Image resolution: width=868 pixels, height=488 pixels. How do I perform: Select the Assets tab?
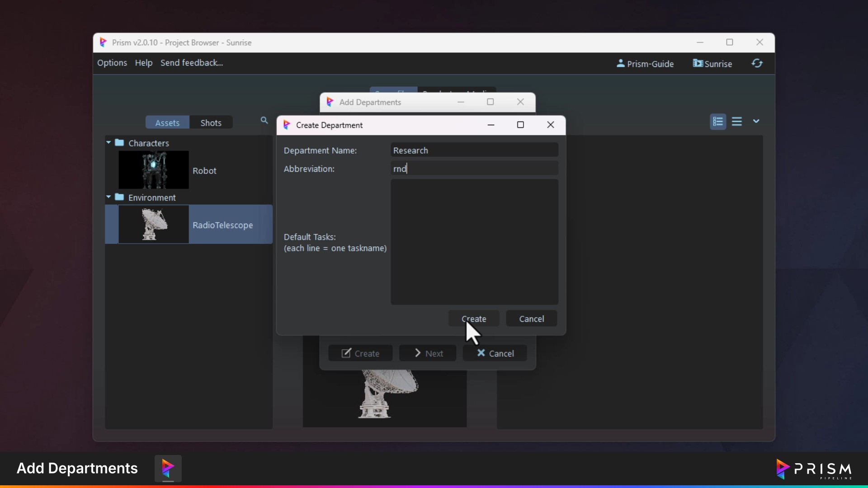tap(167, 123)
